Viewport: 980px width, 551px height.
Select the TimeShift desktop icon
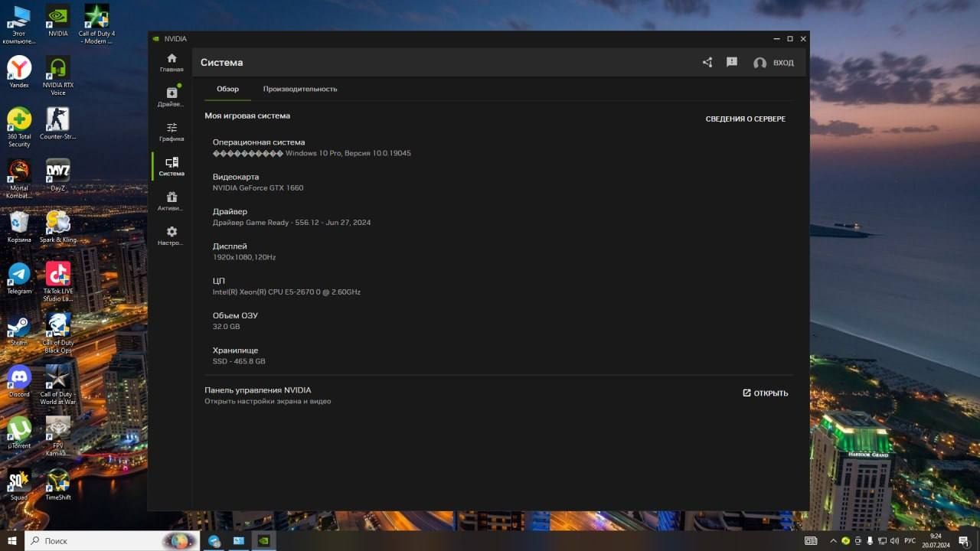pyautogui.click(x=58, y=484)
